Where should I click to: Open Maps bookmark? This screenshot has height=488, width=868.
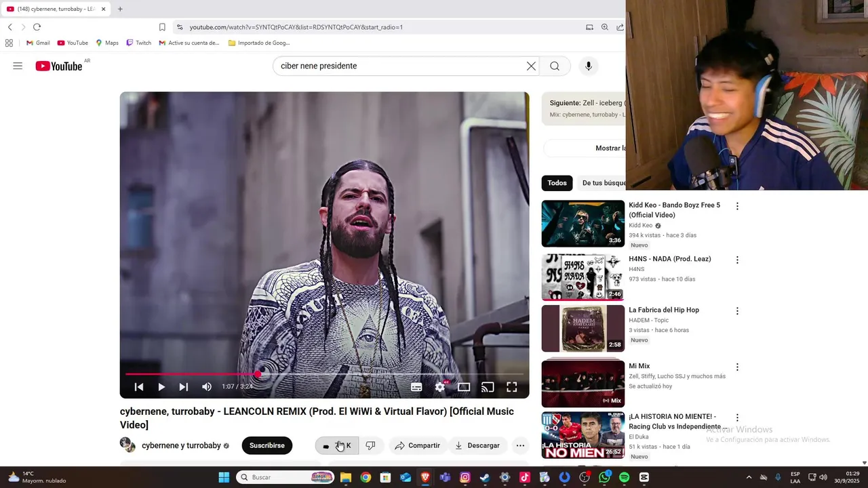pyautogui.click(x=107, y=43)
